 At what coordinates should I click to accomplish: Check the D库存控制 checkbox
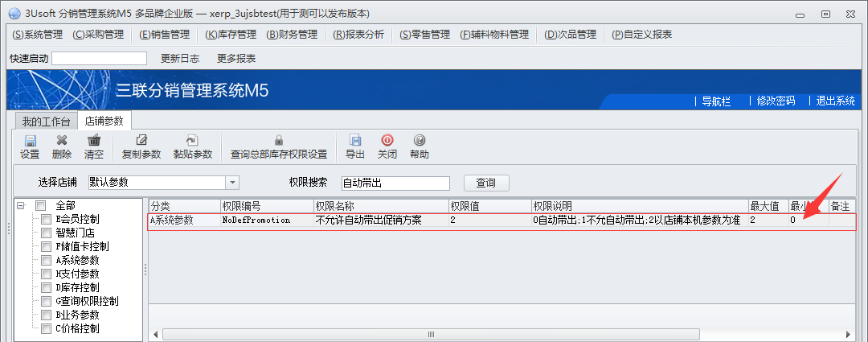coord(47,287)
